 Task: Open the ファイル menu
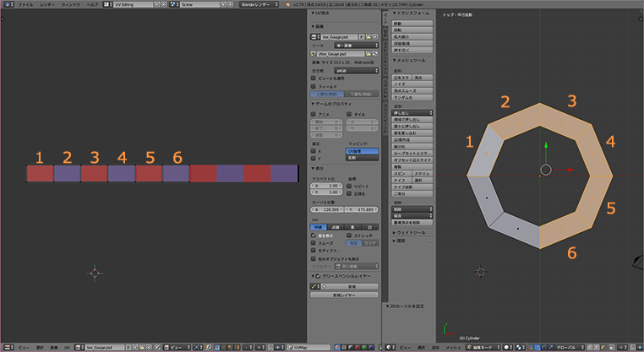click(x=25, y=4)
